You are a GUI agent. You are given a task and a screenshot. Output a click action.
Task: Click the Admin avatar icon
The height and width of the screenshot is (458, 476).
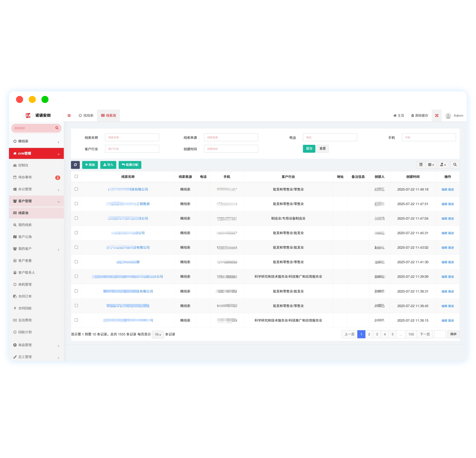click(x=448, y=116)
